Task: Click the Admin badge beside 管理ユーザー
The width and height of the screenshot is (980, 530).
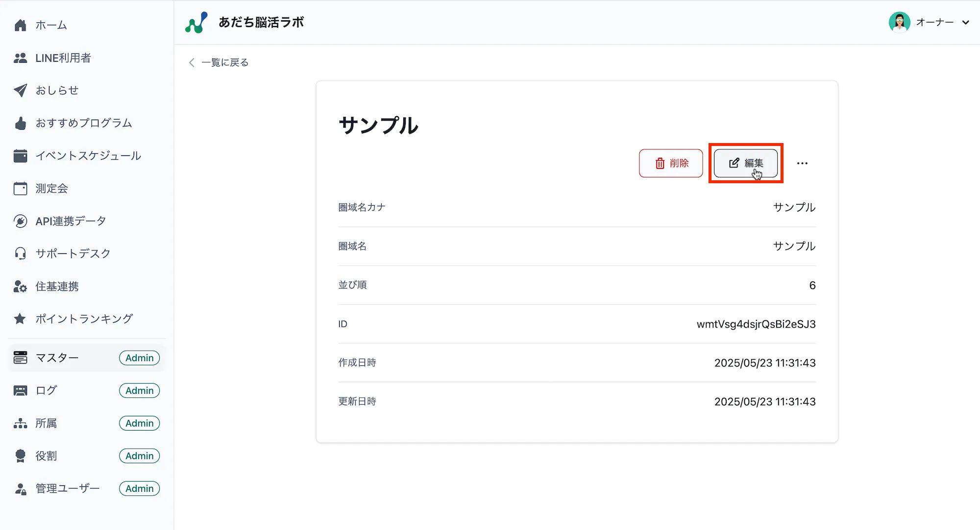Action: coord(139,488)
